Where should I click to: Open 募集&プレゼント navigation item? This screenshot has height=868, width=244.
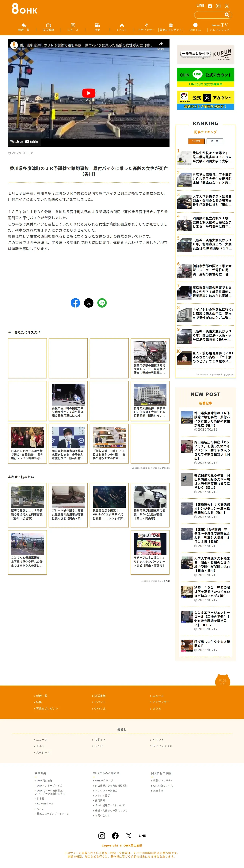(x=171, y=27)
